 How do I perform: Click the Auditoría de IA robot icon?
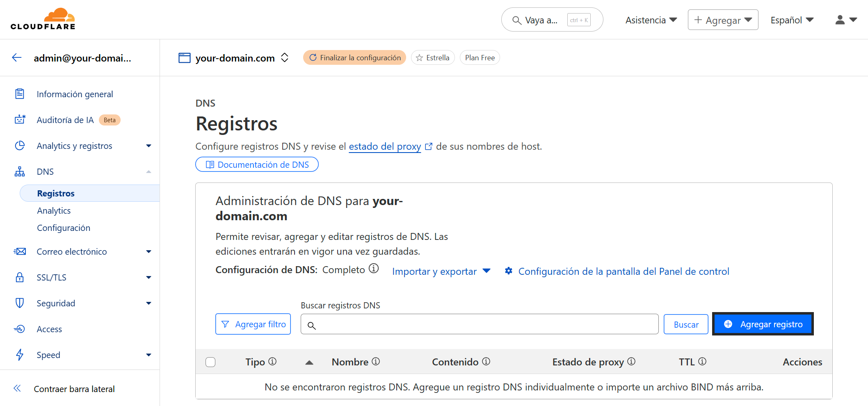point(20,120)
